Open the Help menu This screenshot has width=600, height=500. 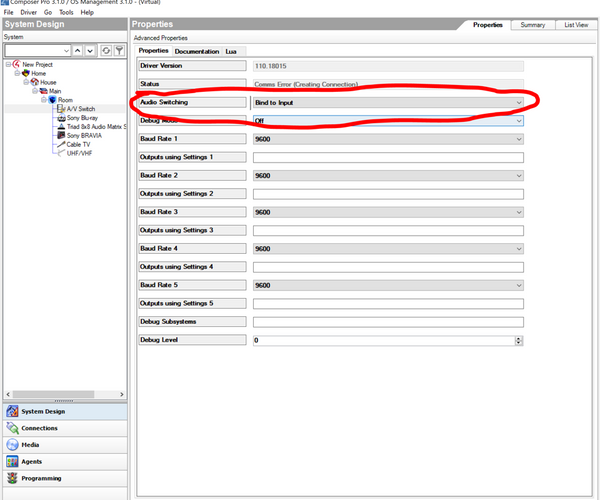(x=87, y=12)
